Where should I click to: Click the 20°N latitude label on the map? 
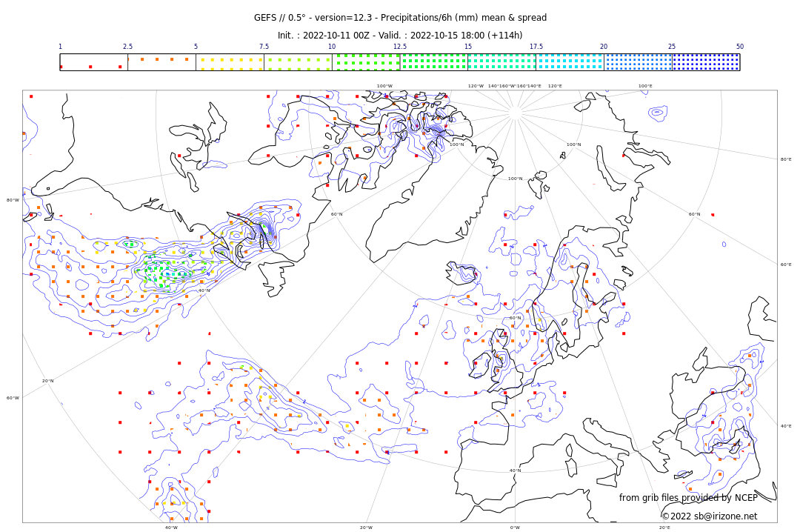(47, 381)
